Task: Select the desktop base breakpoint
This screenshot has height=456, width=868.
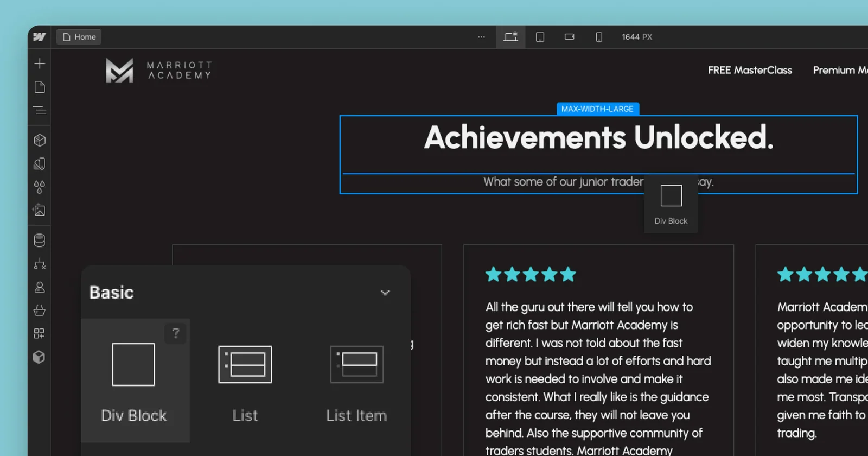Action: [x=510, y=37]
